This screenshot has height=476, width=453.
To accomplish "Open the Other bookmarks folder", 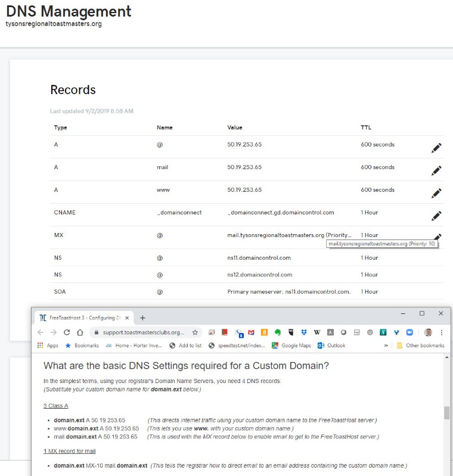I will point(420,346).
